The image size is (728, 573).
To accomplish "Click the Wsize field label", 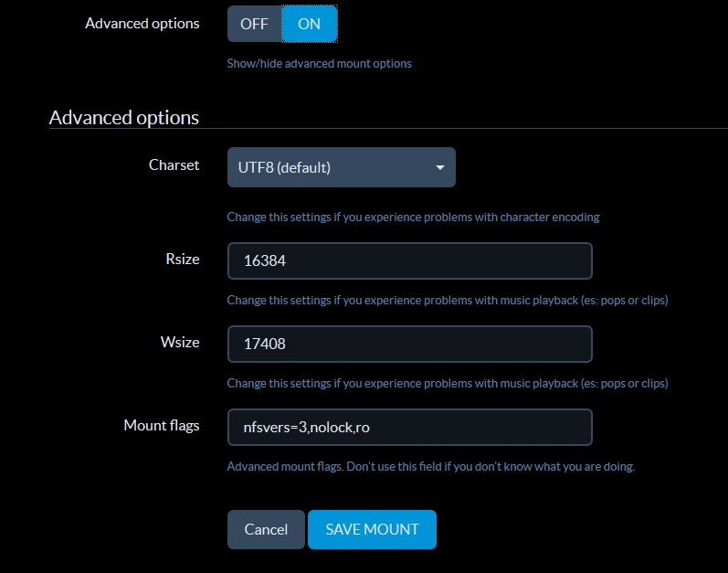I will tap(180, 342).
